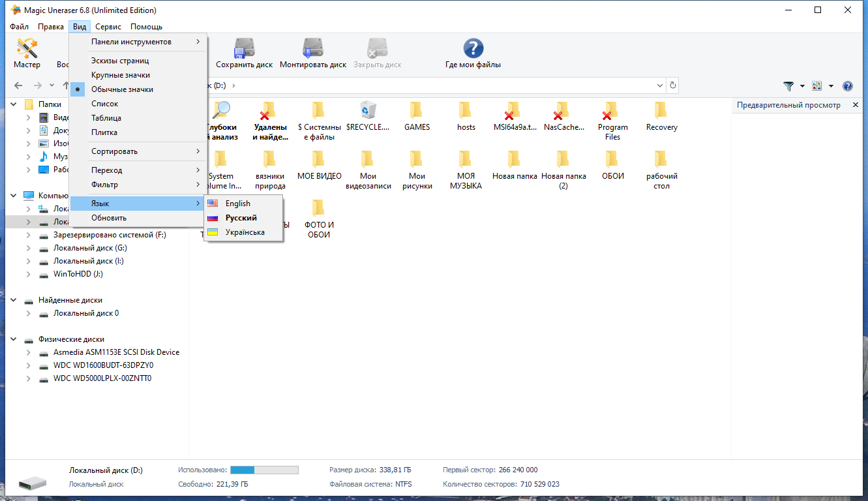Click the refresh icon in address bar
Image resolution: width=868 pixels, height=501 pixels.
point(673,85)
